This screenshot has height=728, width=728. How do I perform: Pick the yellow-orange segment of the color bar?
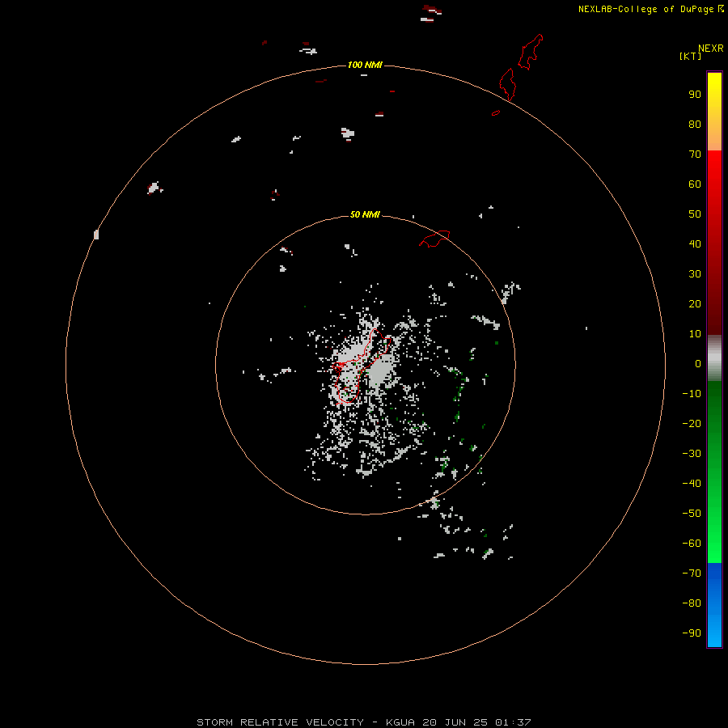[714, 112]
